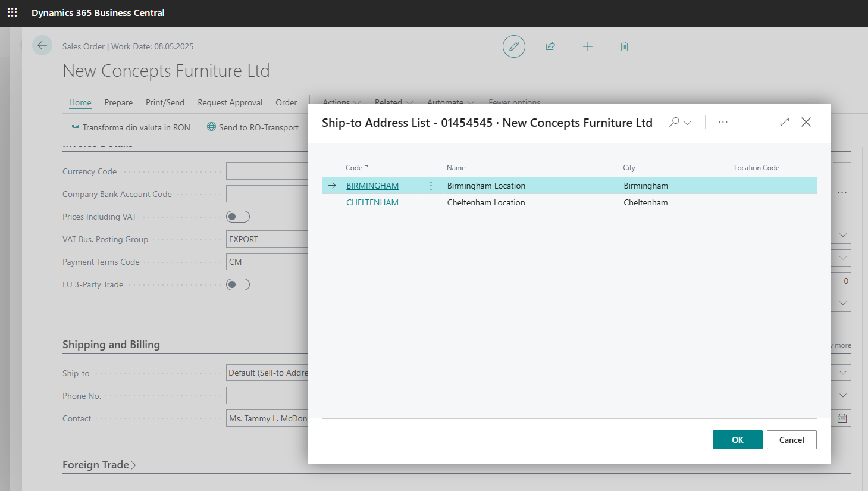The height and width of the screenshot is (491, 868).
Task: Click the Name column header
Action: (x=456, y=168)
